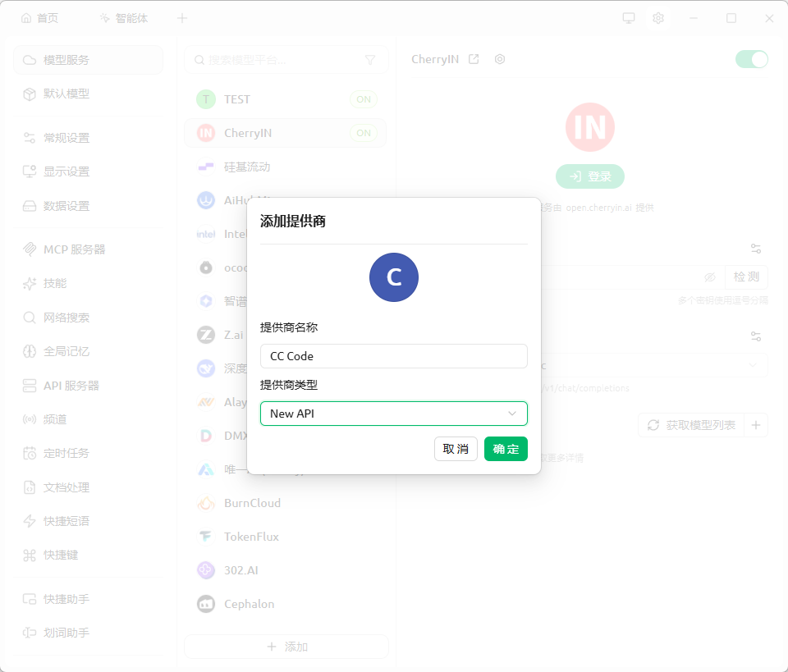Select the TokenFlux provider
Image resolution: width=788 pixels, height=672 pixels.
[x=286, y=537]
